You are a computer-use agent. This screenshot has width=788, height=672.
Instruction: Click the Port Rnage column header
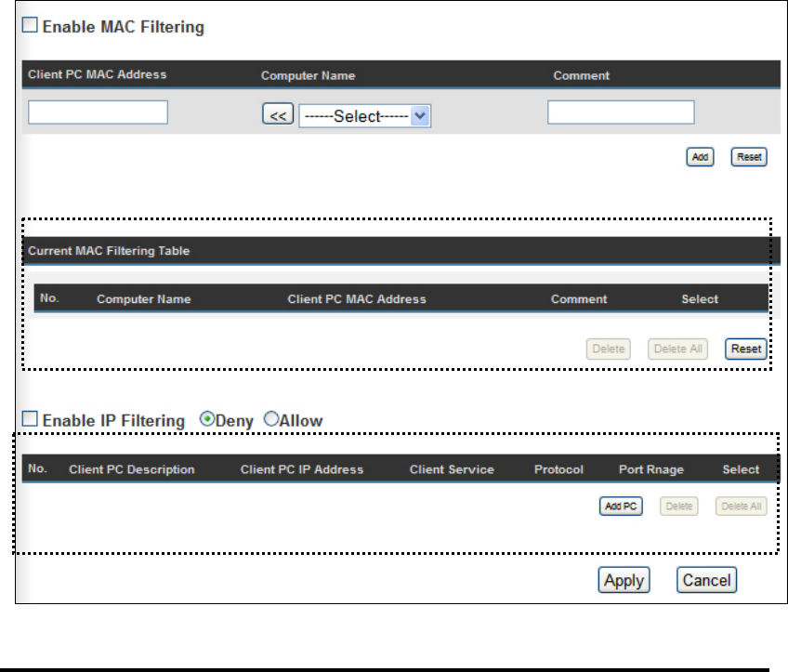tap(650, 469)
